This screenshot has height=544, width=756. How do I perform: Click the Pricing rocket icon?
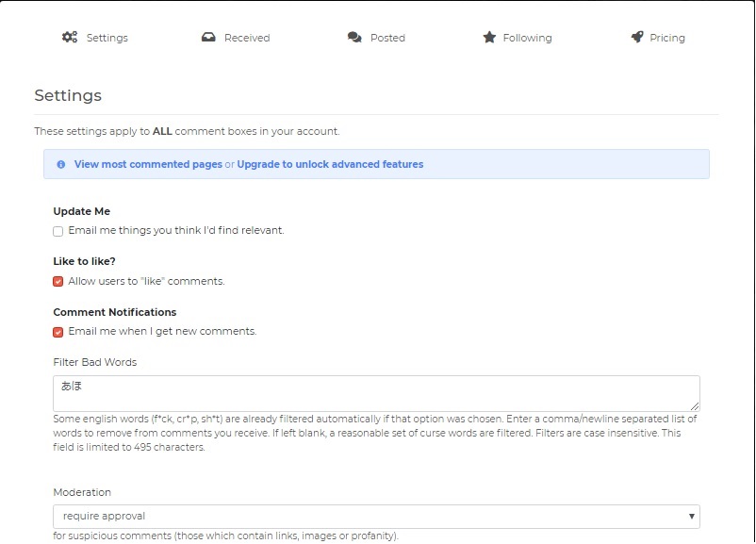[637, 38]
